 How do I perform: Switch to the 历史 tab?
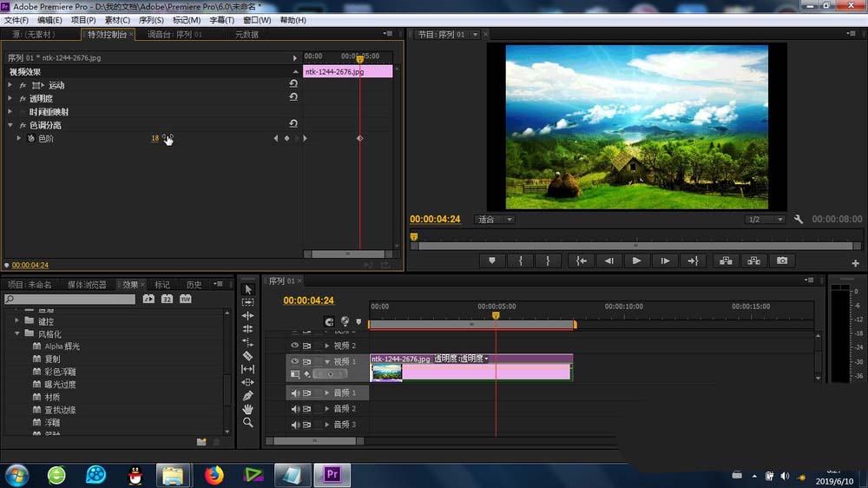tap(194, 285)
